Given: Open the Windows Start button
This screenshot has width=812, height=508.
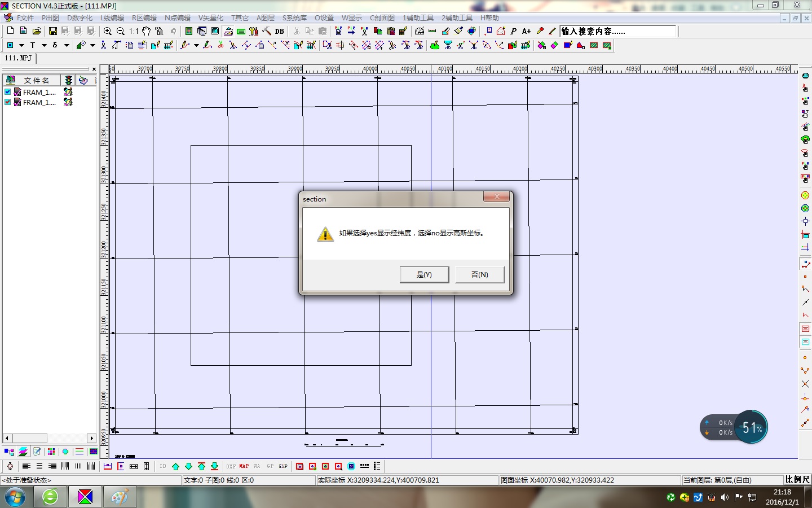Looking at the screenshot, I should tap(15, 497).
